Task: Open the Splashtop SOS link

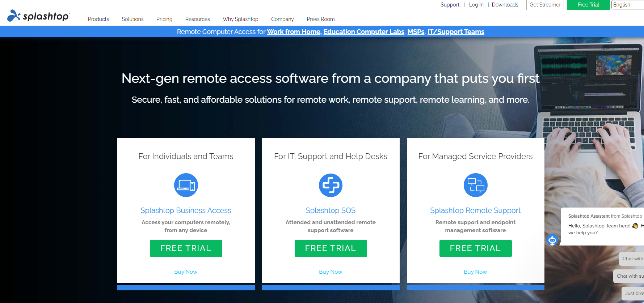Action: (331, 210)
